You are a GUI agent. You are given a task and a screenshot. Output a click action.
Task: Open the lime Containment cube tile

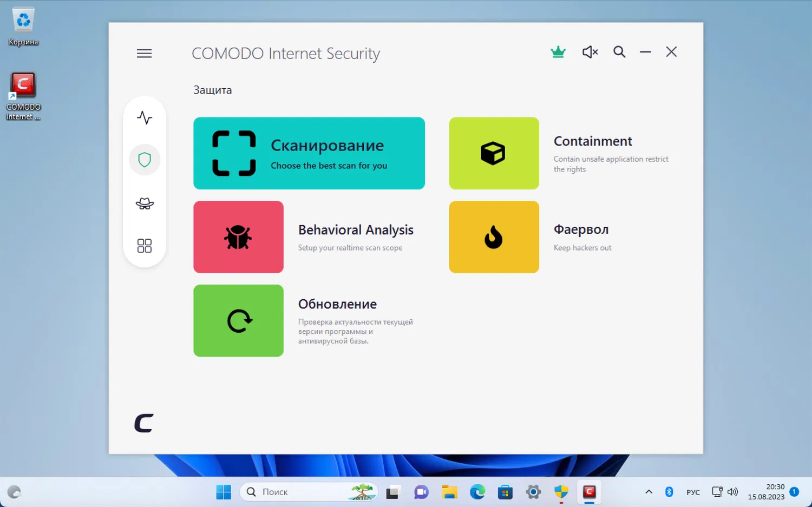click(x=494, y=153)
